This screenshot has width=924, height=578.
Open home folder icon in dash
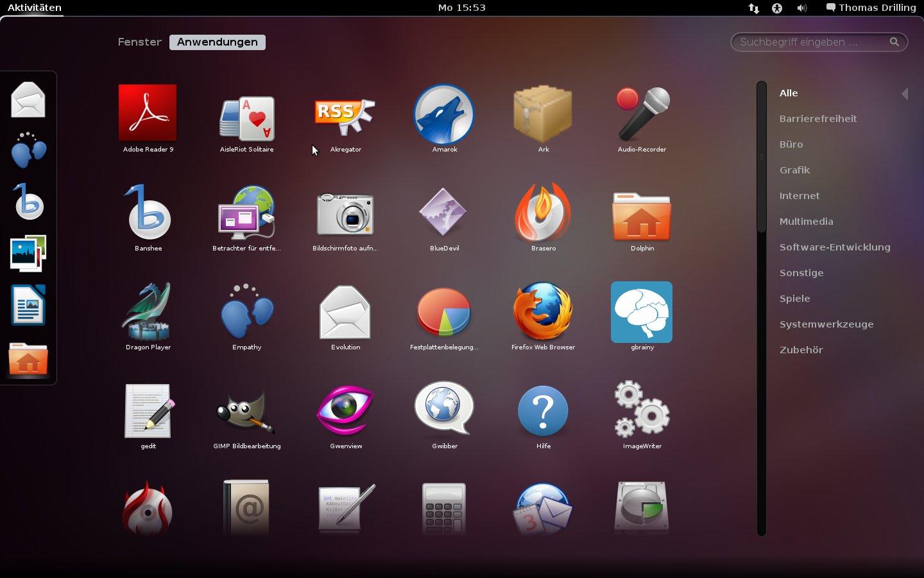(x=28, y=358)
